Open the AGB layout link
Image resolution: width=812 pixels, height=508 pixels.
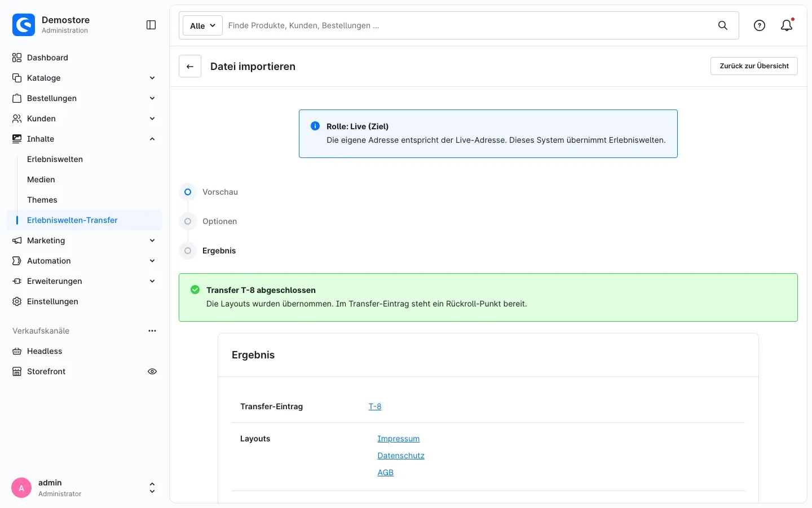tap(386, 472)
